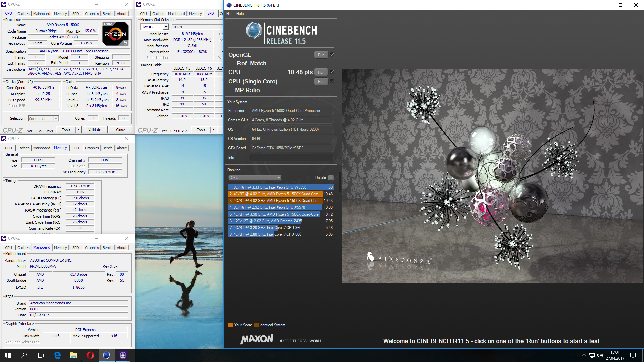Open the Tools dropdown arrow in CPU window
The height and width of the screenshot is (362, 644).
point(78,130)
